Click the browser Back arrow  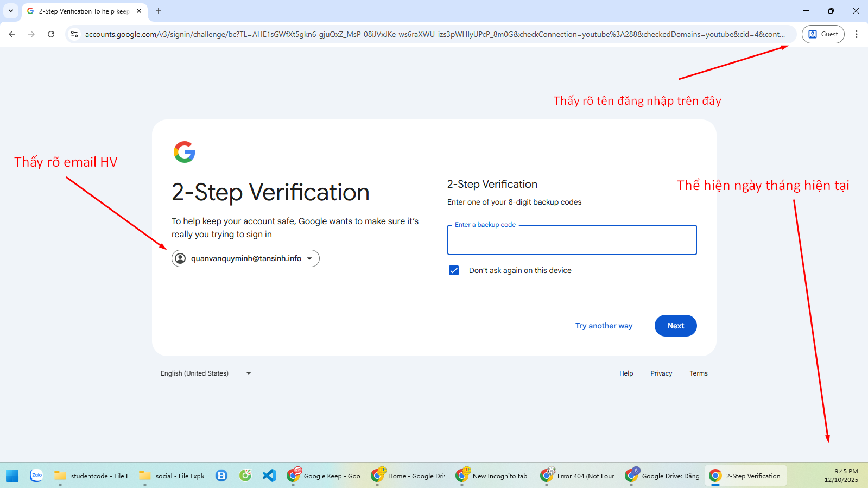pos(12,34)
